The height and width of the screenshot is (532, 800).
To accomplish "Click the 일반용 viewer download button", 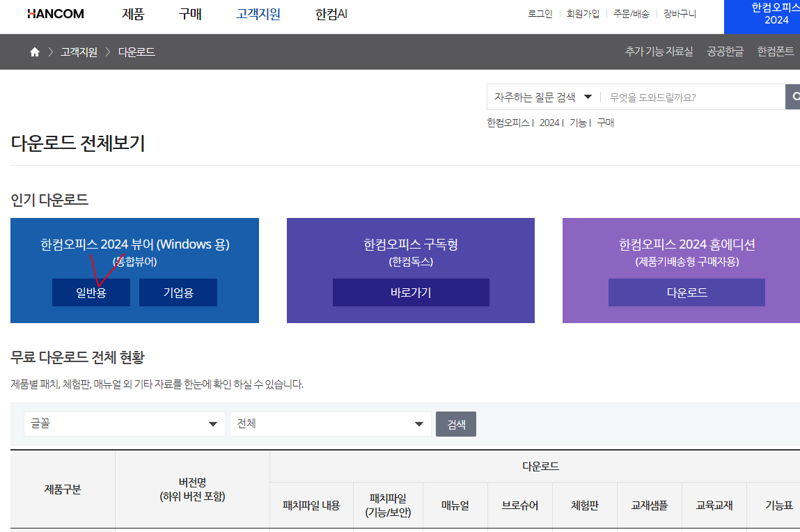I will 91,292.
